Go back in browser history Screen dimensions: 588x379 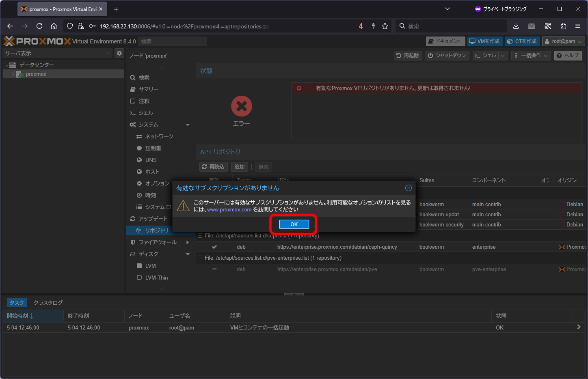pos(10,26)
